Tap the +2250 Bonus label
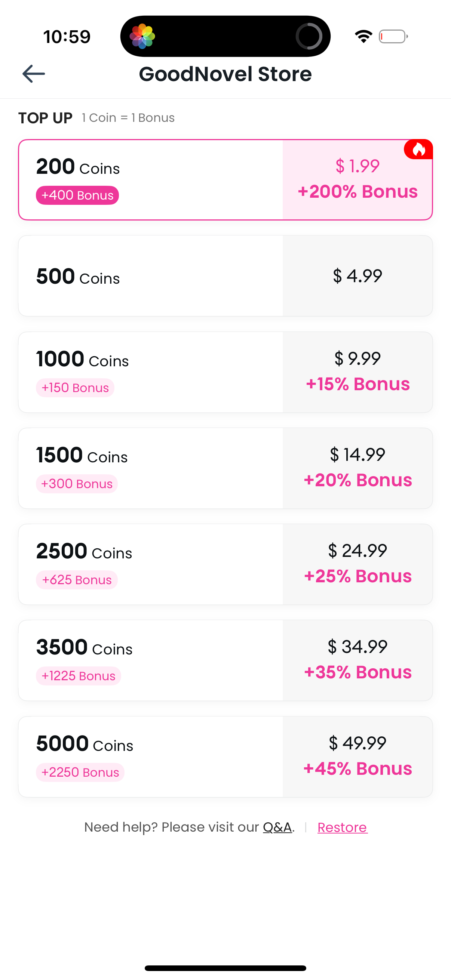 pos(80,772)
